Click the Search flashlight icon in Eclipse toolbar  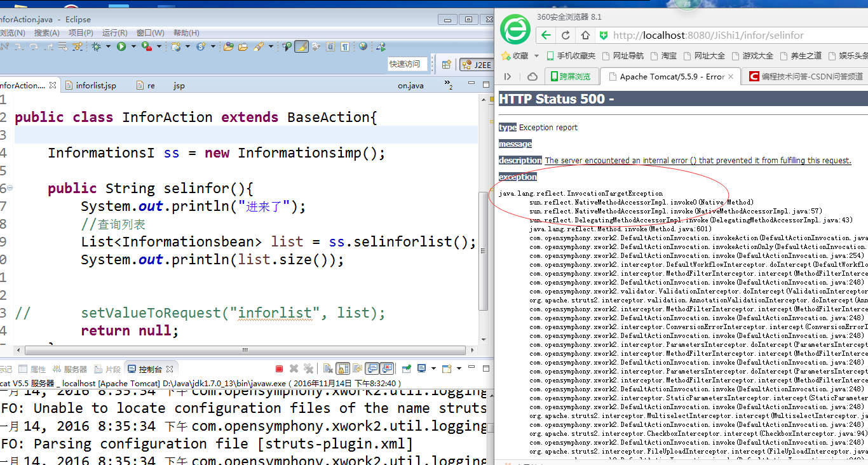[x=258, y=46]
